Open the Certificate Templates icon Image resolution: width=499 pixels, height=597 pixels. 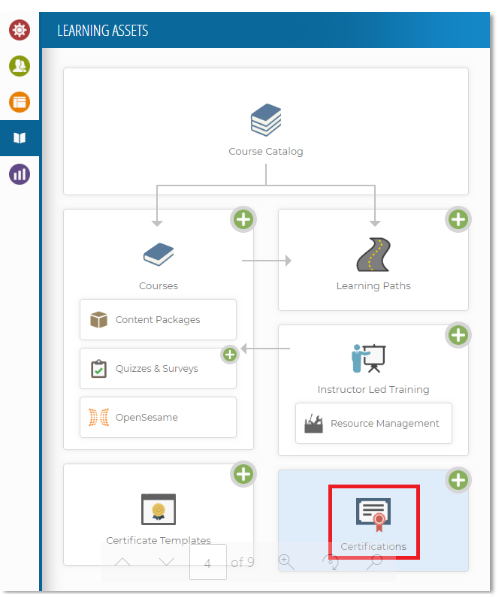click(158, 509)
